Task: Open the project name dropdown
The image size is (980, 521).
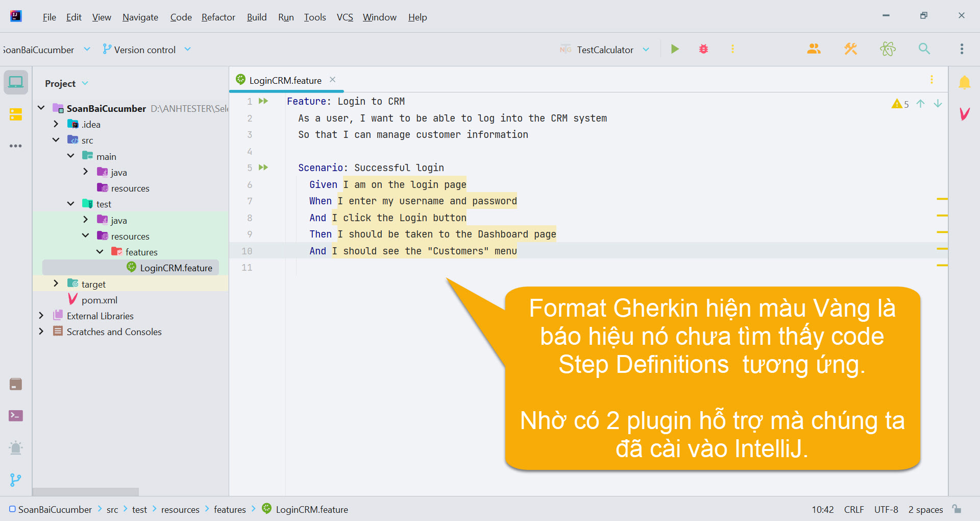Action: click(x=46, y=50)
